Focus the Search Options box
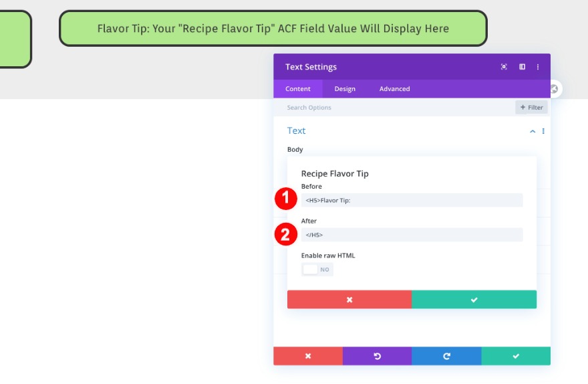The height and width of the screenshot is (384, 588). pyautogui.click(x=394, y=107)
